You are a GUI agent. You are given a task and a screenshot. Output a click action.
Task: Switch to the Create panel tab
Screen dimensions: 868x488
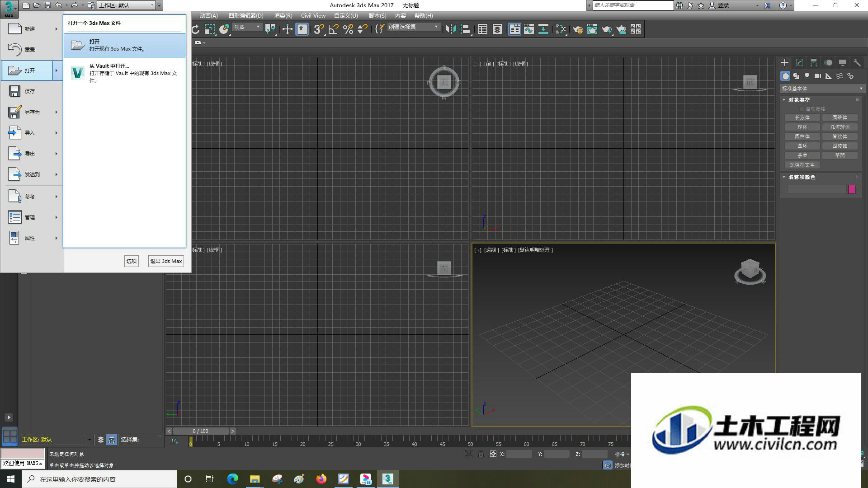(785, 63)
